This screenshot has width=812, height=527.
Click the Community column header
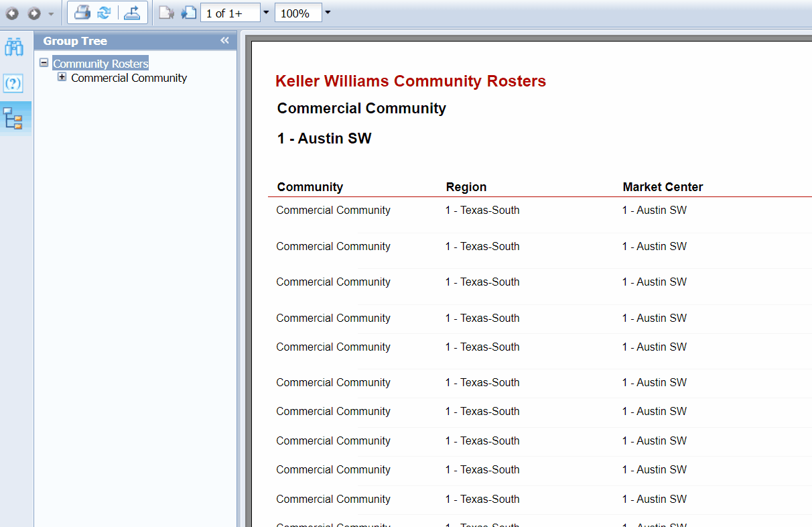[310, 187]
